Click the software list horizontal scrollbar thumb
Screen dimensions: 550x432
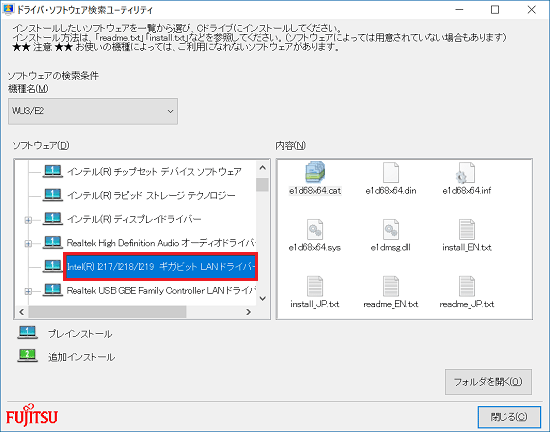[x=107, y=312]
